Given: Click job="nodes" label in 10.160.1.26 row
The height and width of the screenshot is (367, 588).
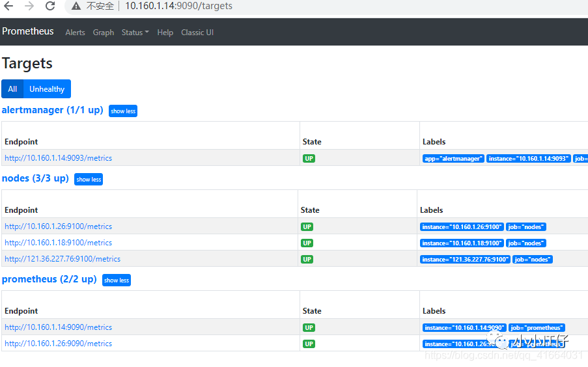Looking at the screenshot, I should [x=526, y=227].
